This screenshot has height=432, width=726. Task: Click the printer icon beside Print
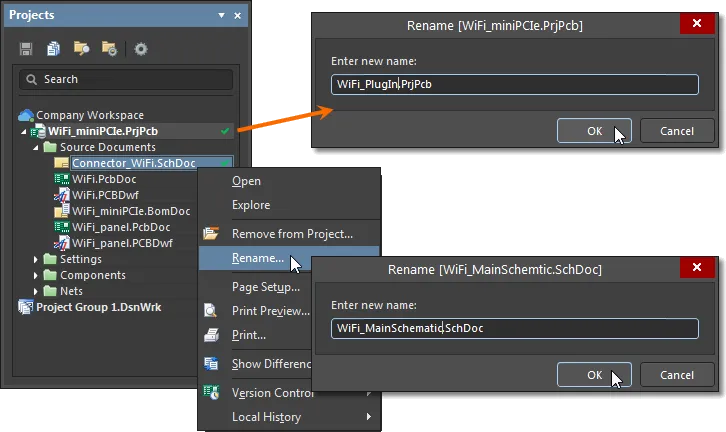point(211,335)
